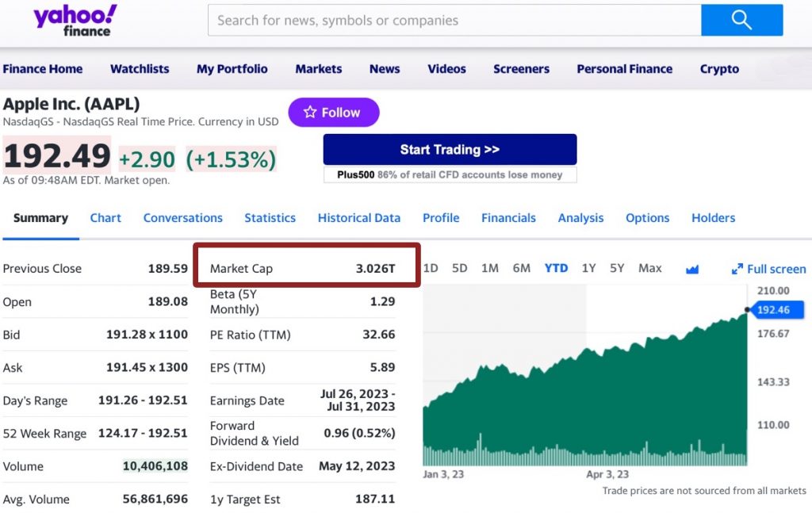Click the Ex-Dividend Date May 12, 2023

tap(357, 466)
